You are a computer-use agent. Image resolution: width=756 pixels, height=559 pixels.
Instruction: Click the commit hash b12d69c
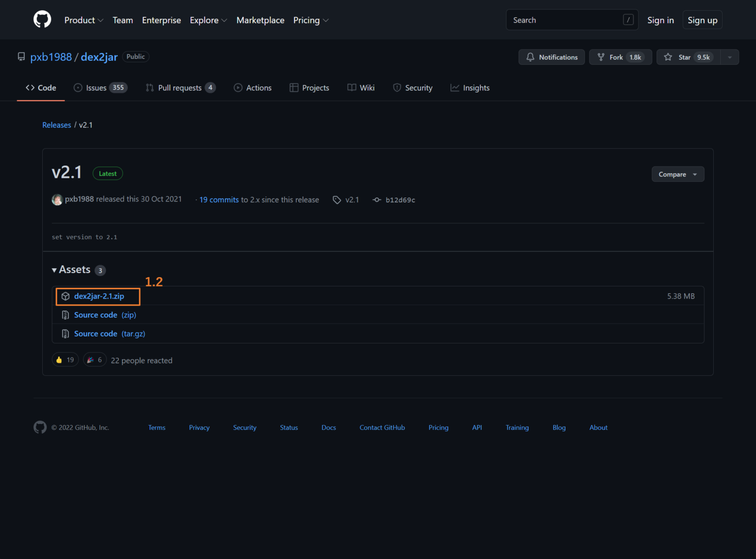400,200
